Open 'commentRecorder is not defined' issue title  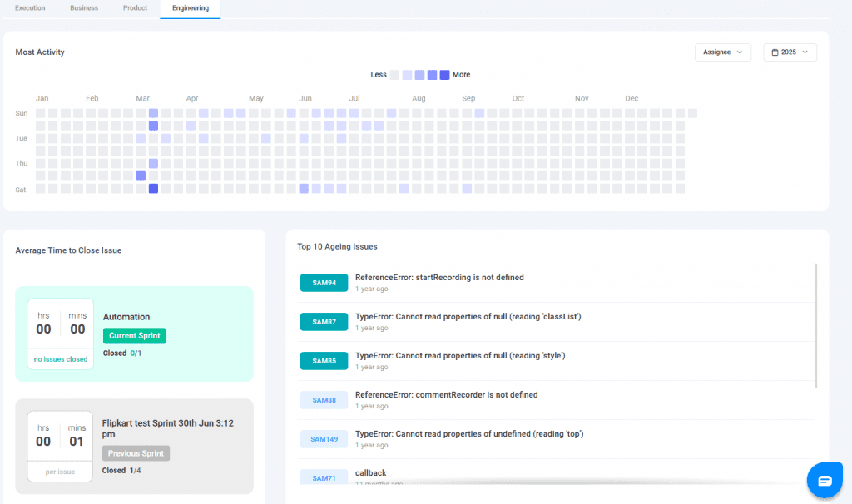tap(446, 395)
